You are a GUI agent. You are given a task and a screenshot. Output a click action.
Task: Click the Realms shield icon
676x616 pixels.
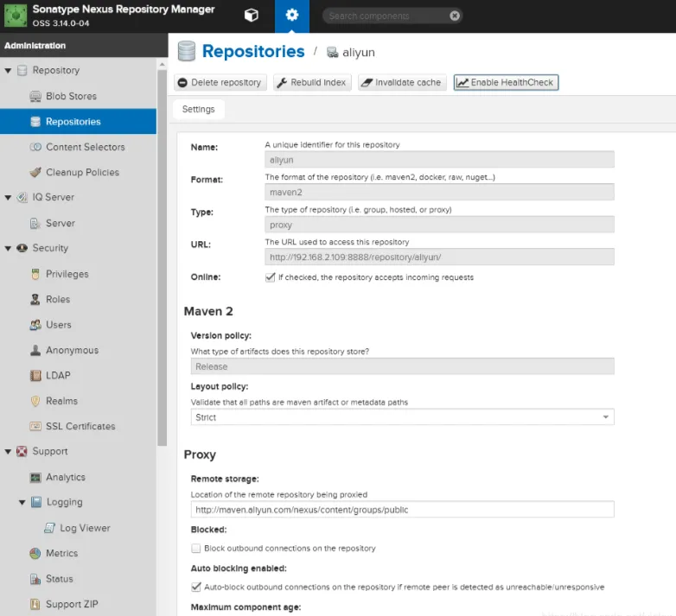35,401
